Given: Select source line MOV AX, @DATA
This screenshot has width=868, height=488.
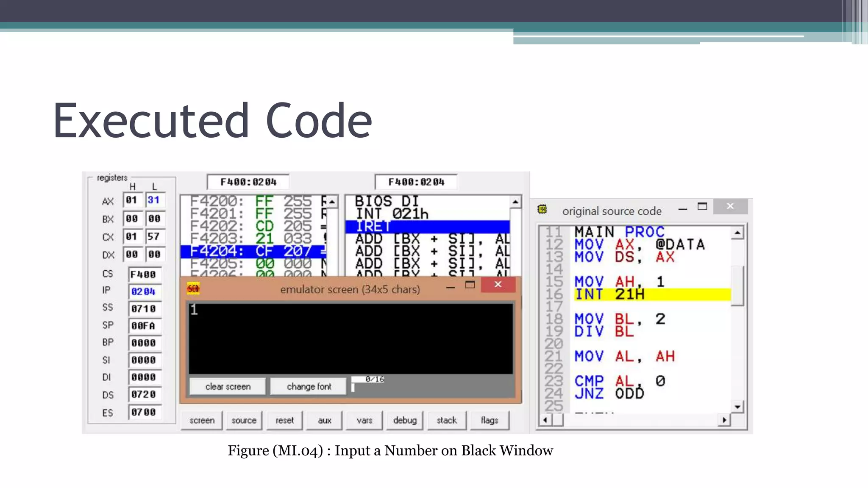Looking at the screenshot, I should pyautogui.click(x=640, y=244).
